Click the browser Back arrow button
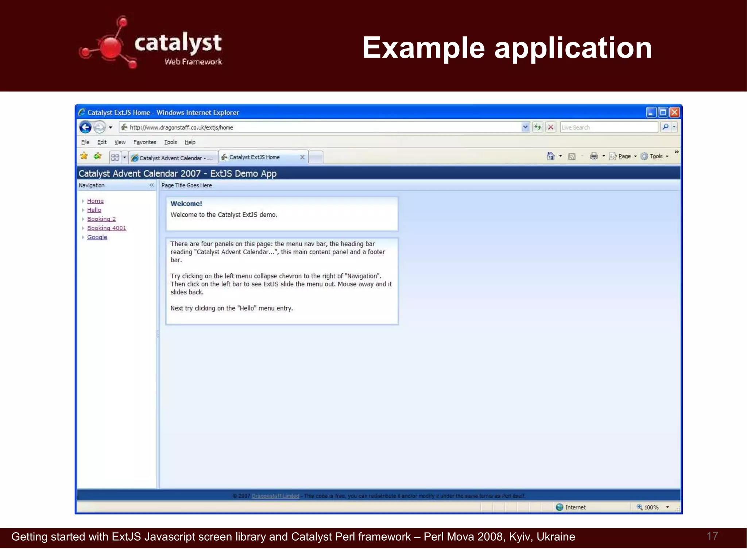747x560 pixels. [85, 127]
